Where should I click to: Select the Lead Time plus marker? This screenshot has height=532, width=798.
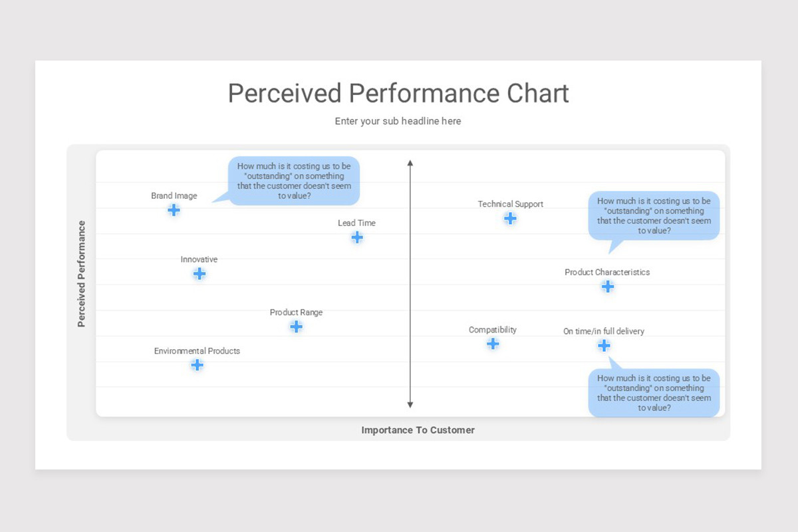pyautogui.click(x=357, y=237)
